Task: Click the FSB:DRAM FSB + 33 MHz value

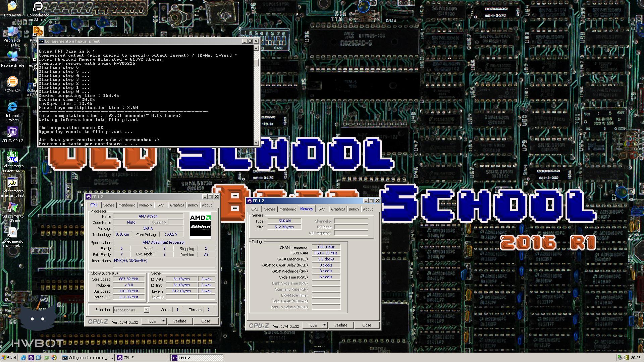Action: point(326,253)
